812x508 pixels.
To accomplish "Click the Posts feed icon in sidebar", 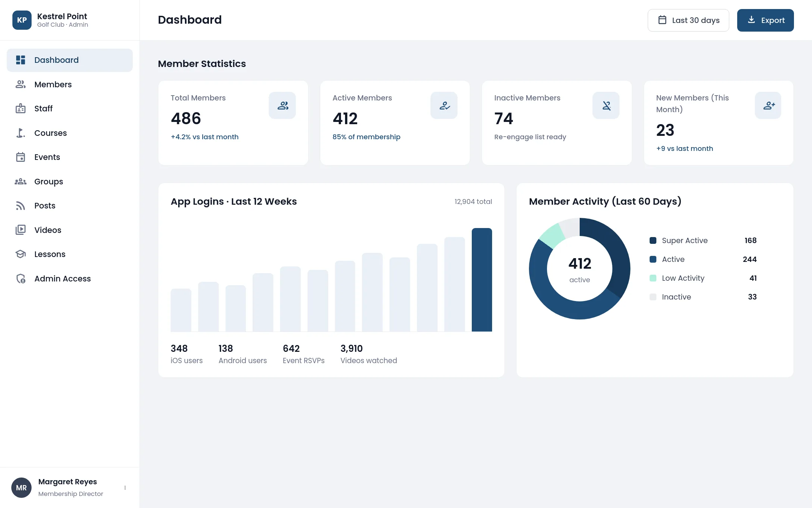I will pos(21,206).
